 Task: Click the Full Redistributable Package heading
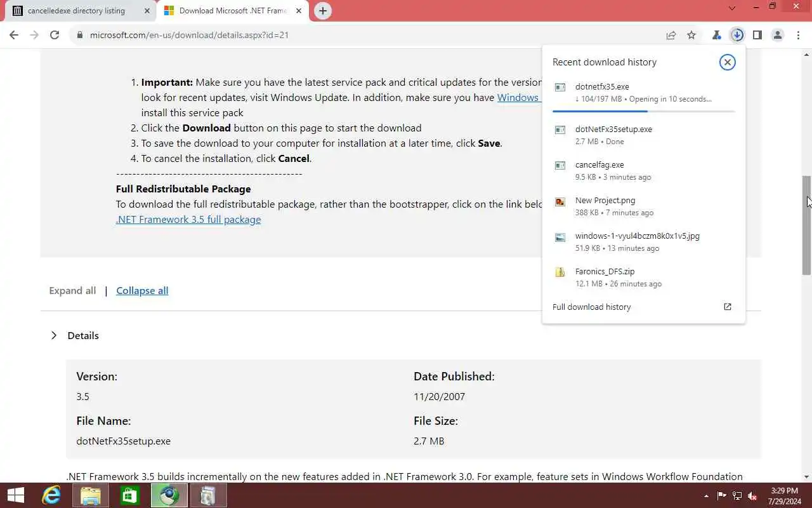183,189
